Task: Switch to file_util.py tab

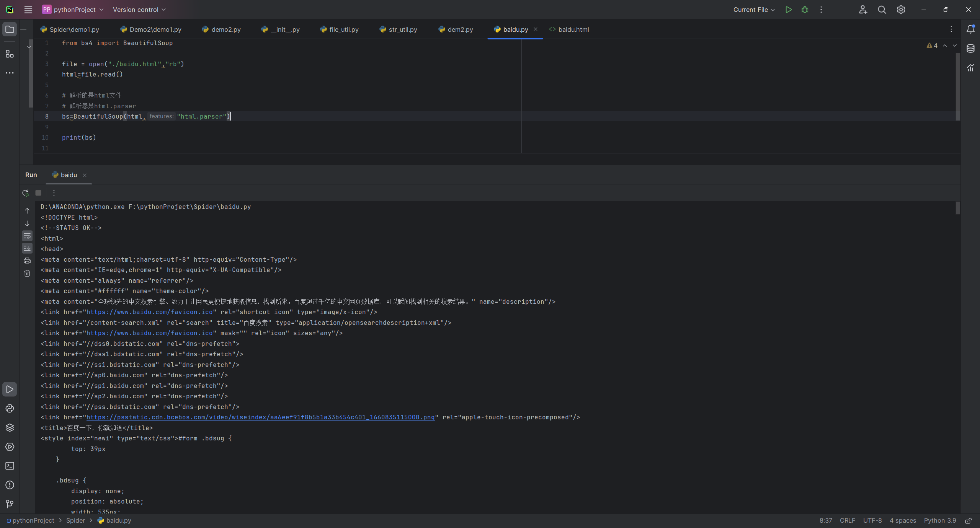Action: 340,29
